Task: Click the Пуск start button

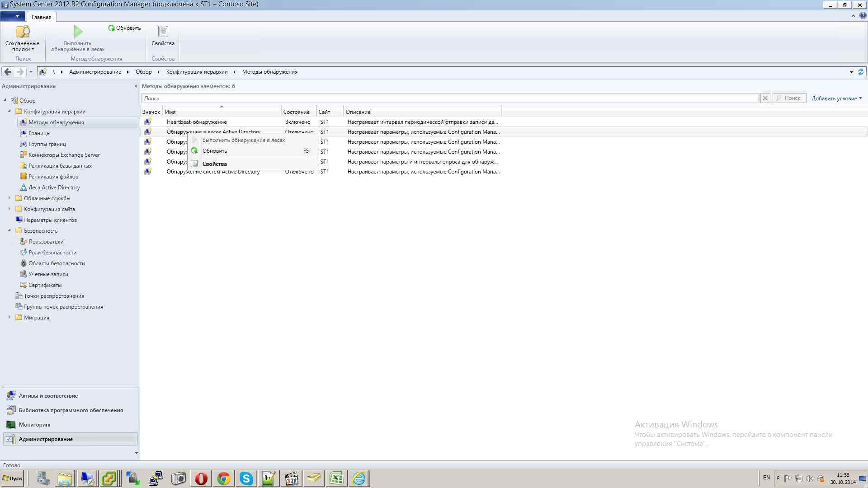Action: 13,479
